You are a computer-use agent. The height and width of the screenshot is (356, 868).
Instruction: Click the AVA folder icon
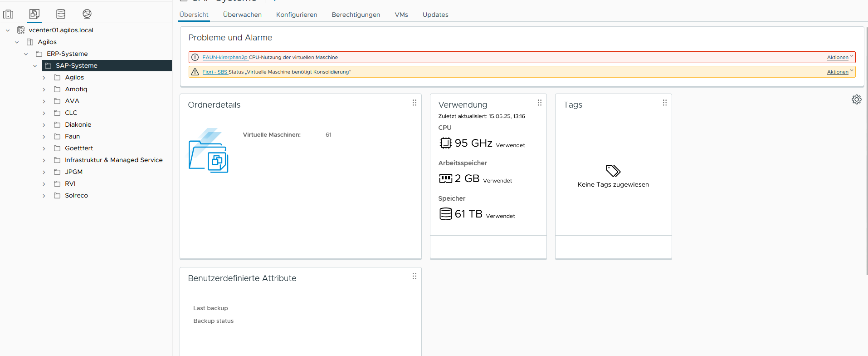coord(57,101)
